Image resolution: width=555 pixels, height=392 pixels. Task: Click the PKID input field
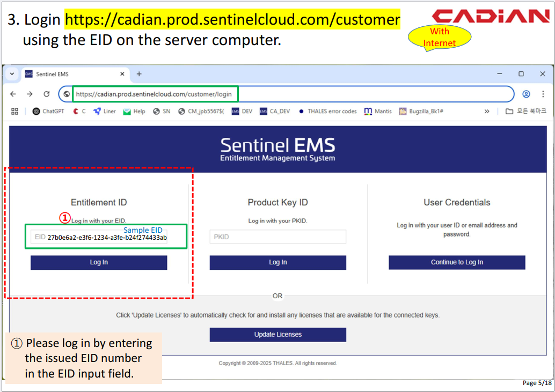click(277, 237)
